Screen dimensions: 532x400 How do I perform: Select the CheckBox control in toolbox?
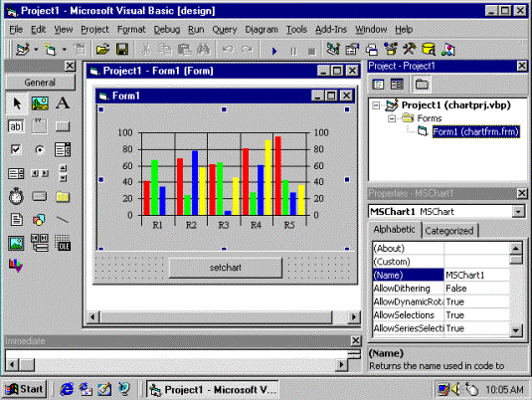click(16, 149)
